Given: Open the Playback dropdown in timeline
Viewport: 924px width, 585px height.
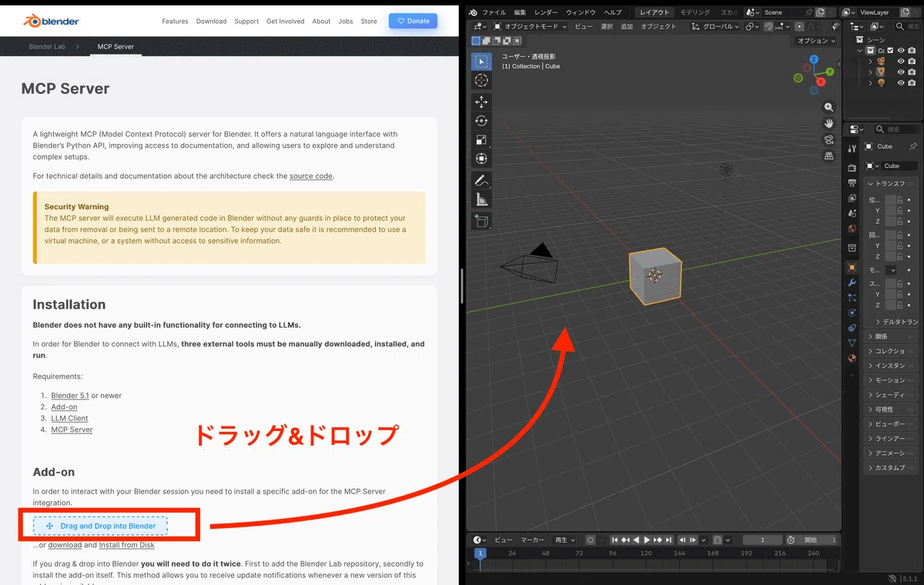Looking at the screenshot, I should point(566,540).
